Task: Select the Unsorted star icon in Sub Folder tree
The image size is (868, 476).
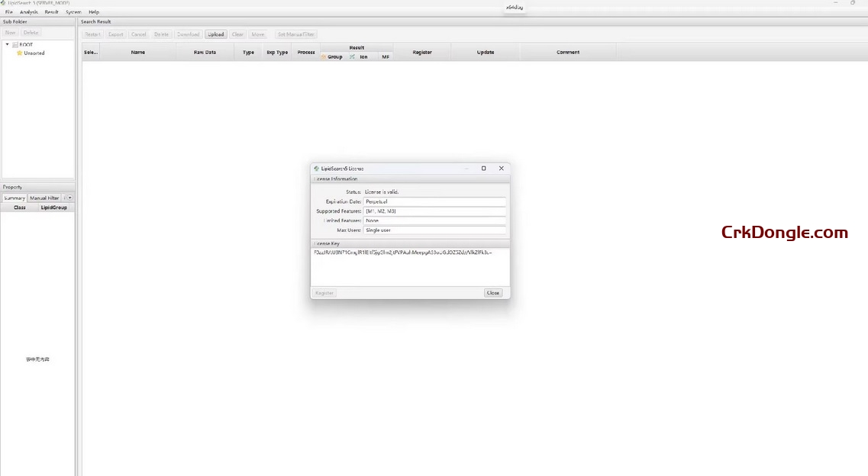Action: pos(20,53)
